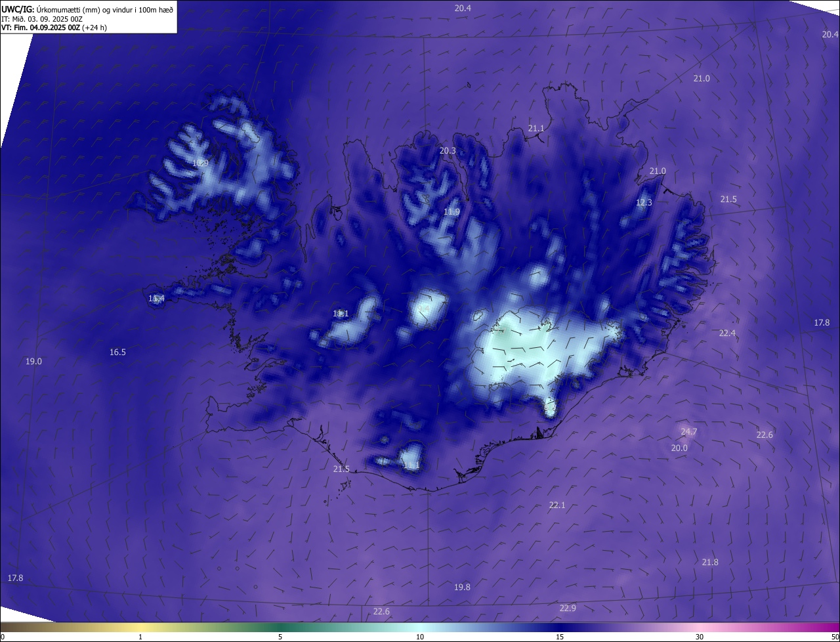This screenshot has height=642, width=840.
Task: Click the map value 20.3
Action: (x=448, y=151)
